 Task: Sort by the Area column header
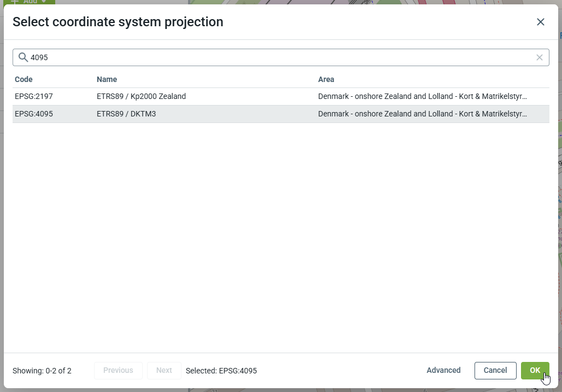click(x=326, y=79)
